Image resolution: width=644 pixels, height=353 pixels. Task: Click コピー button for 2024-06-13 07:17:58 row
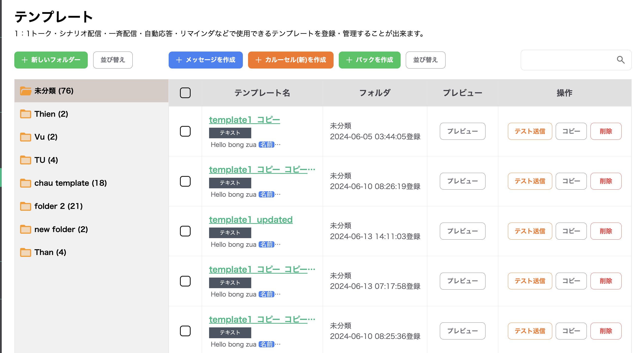[571, 281]
